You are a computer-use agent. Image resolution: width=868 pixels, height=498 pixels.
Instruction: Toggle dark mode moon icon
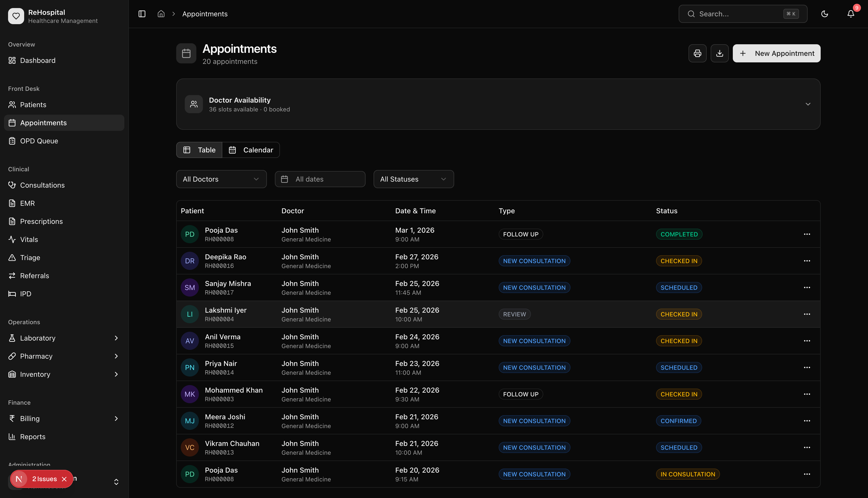coord(824,14)
